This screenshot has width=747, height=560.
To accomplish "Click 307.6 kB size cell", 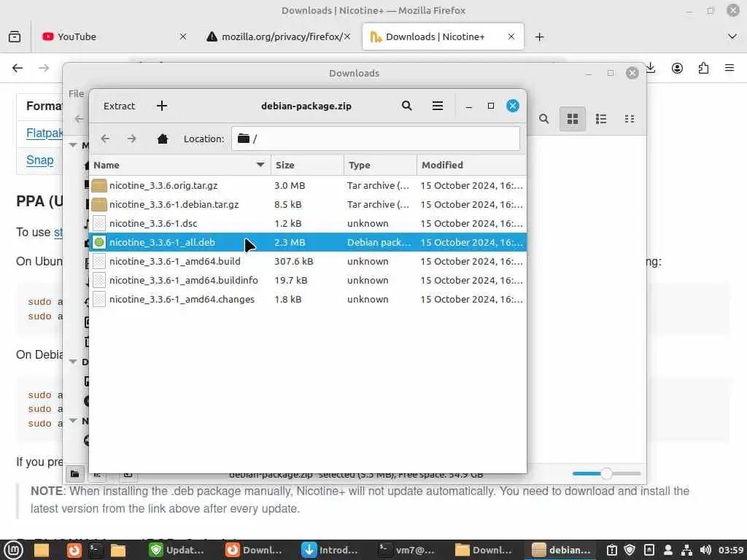I will tap(293, 262).
